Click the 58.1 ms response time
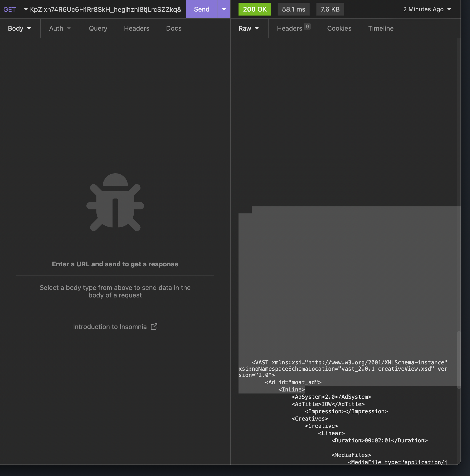This screenshot has width=470, height=476. pyautogui.click(x=294, y=9)
